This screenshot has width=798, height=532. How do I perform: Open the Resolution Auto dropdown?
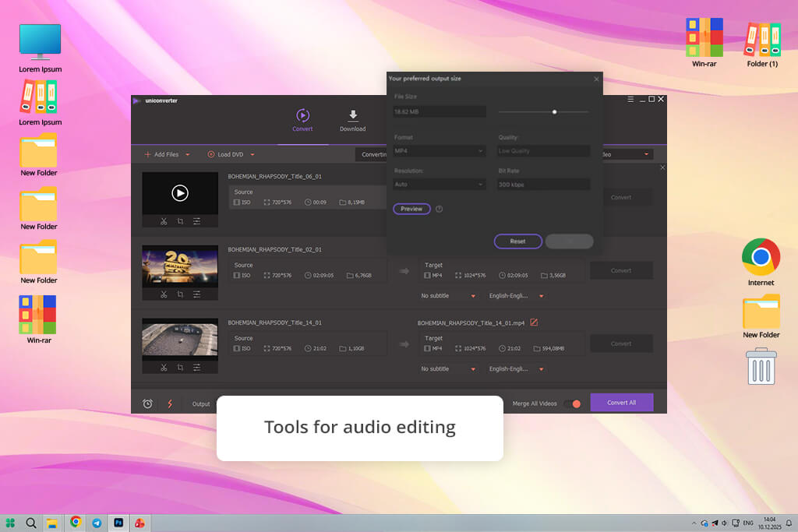[440, 184]
